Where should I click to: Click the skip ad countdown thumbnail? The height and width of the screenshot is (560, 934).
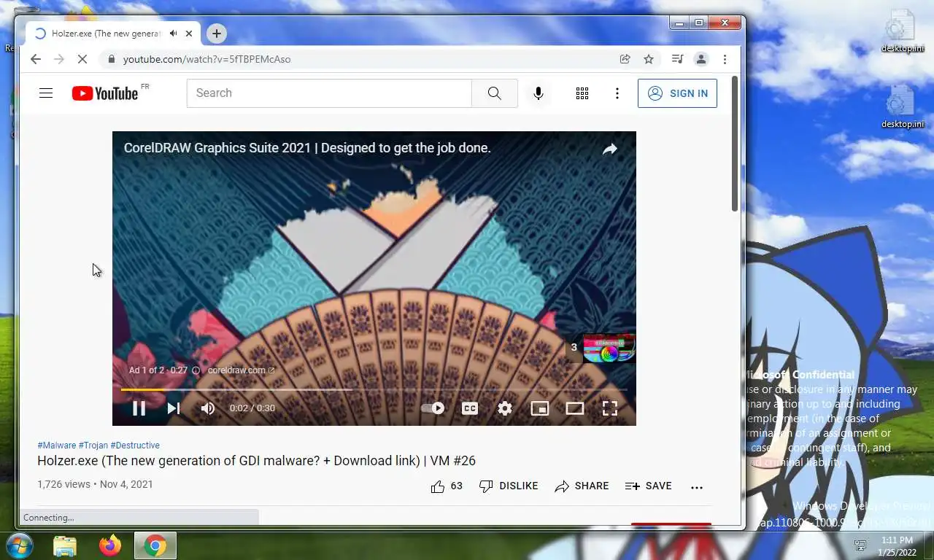pyautogui.click(x=601, y=348)
